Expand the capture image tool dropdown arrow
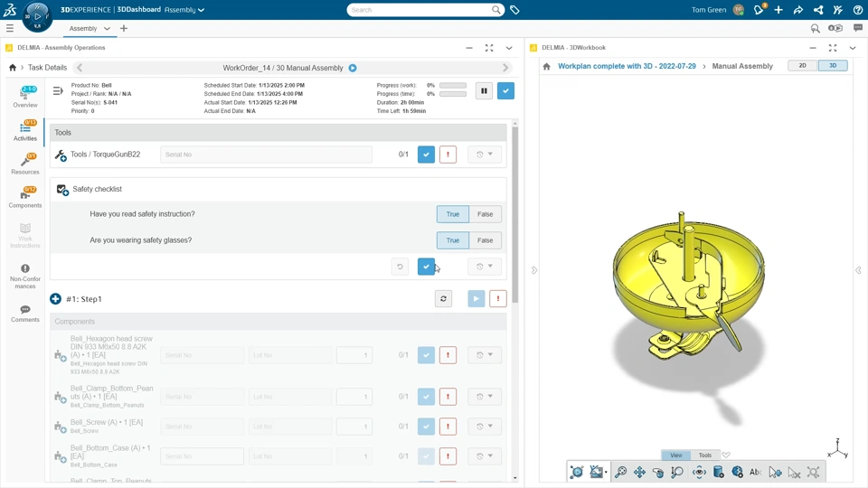Screen dimensions: 868x488 click(606, 473)
